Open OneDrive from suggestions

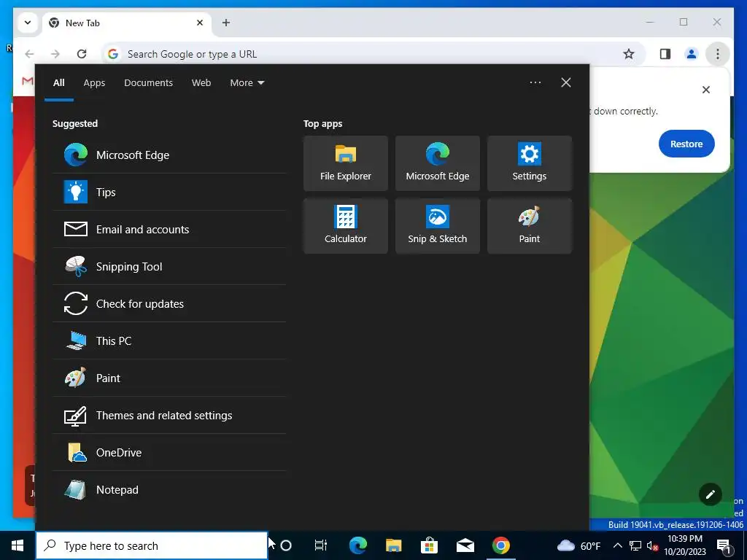[x=169, y=452]
